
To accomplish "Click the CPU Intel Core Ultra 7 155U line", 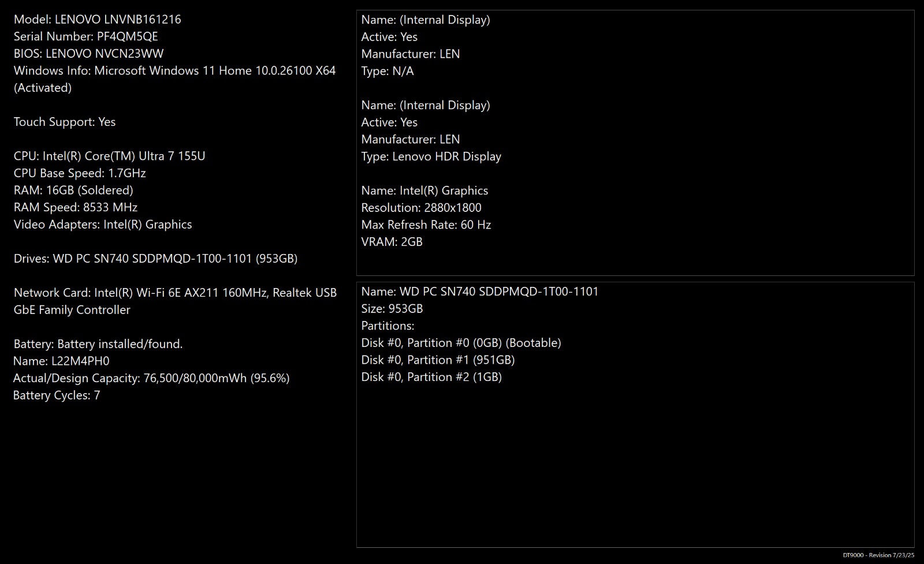I will coord(110,156).
